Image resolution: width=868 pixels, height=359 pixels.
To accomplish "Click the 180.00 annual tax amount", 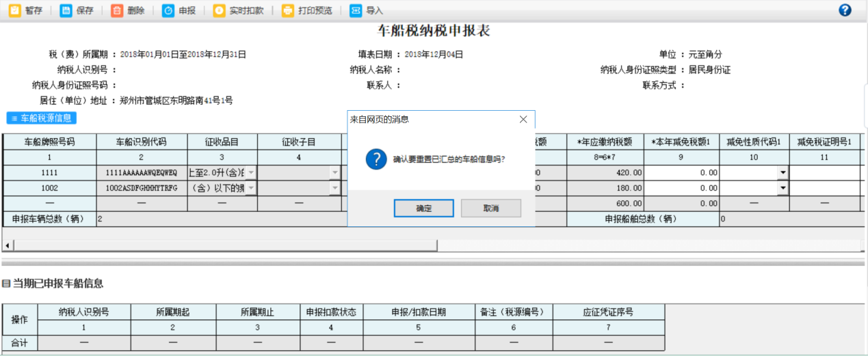I will [x=605, y=187].
